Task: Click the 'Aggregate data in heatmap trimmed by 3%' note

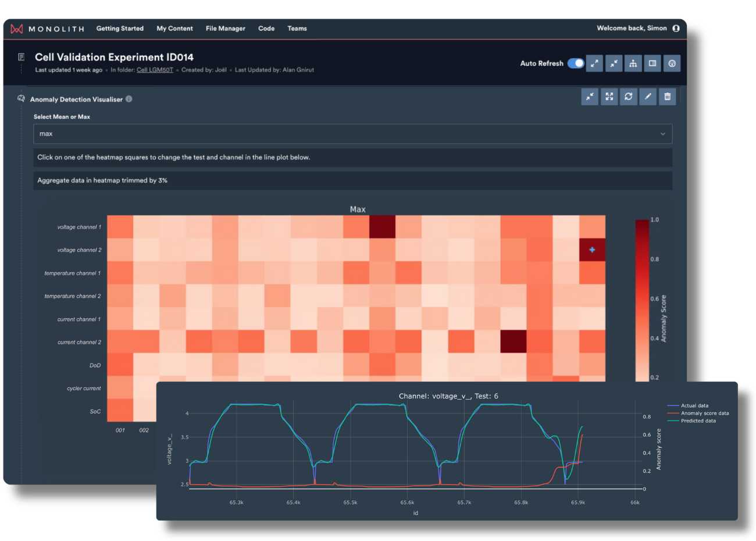Action: (x=102, y=180)
